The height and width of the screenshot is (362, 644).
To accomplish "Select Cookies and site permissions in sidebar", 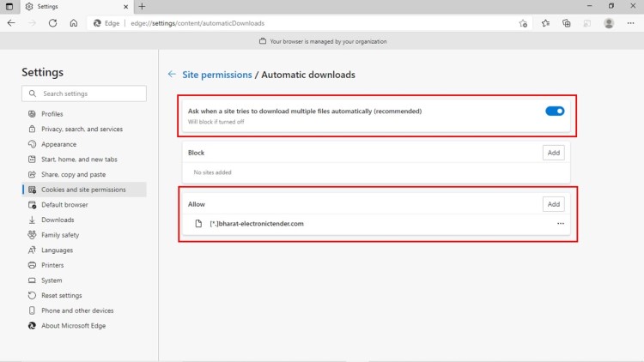I will [83, 190].
